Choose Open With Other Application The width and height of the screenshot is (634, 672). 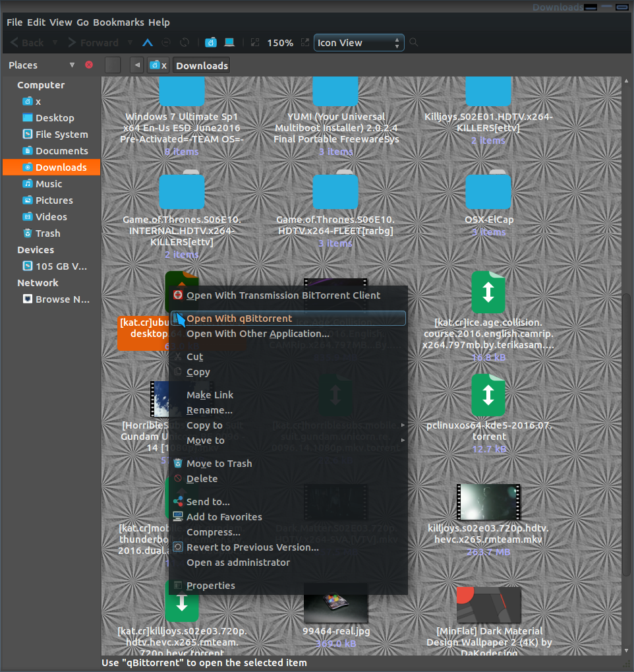[x=288, y=334]
